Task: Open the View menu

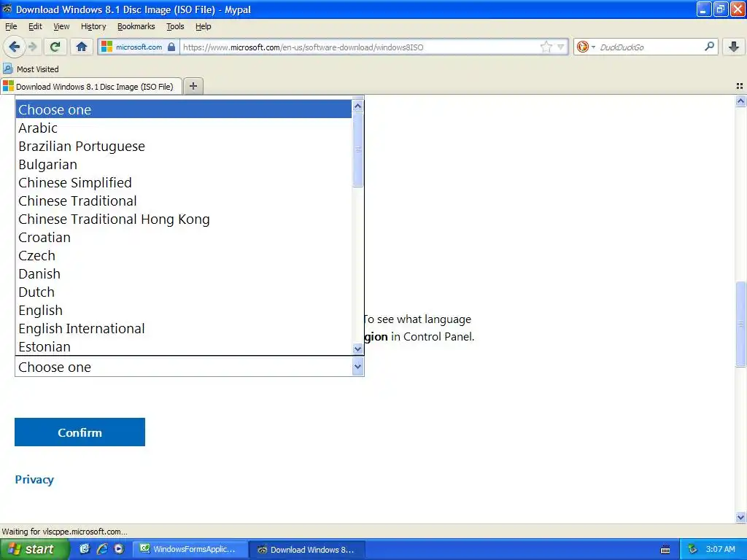Action: [61, 26]
